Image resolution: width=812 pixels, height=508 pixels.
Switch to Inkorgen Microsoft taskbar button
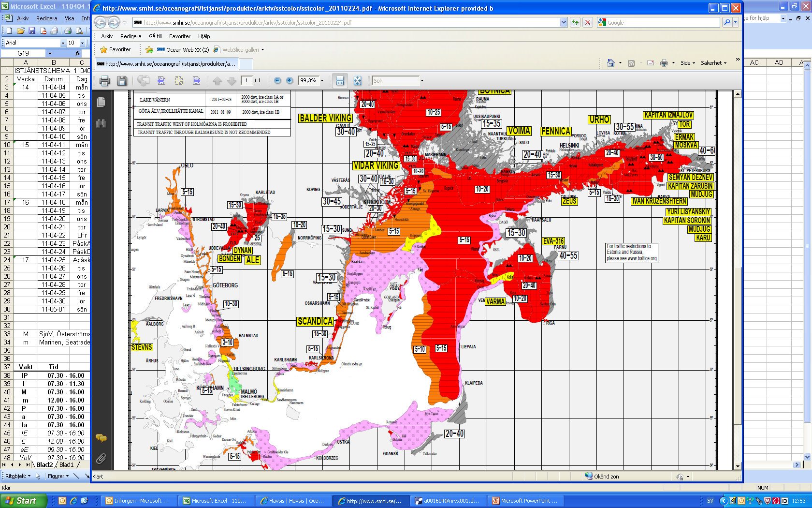point(138,501)
